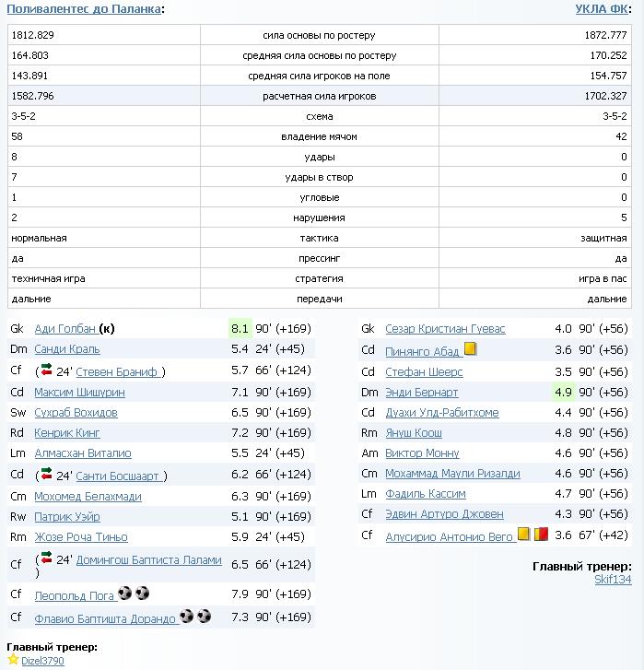644x670 pixels.
Task: Click substitution icon before Домингош Баптиста Лалами
Action: click(46, 558)
